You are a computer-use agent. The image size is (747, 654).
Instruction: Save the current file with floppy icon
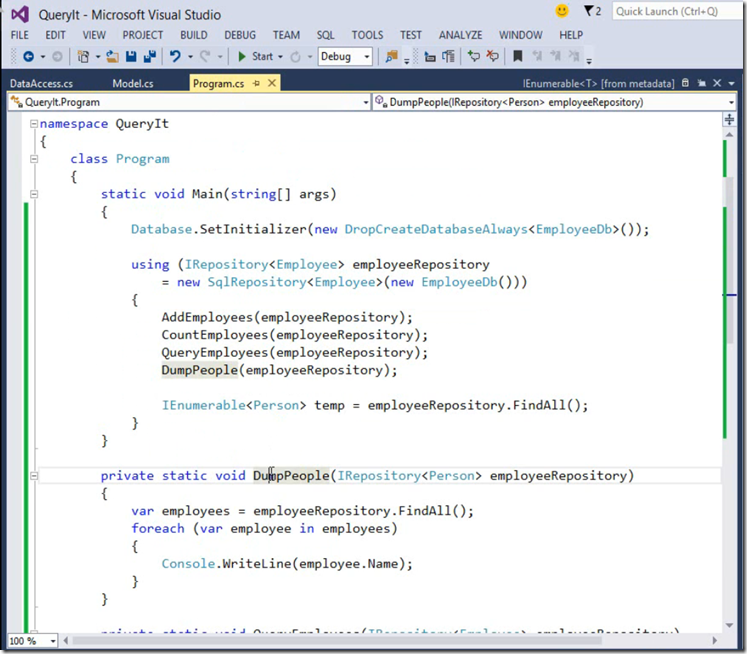pos(131,57)
